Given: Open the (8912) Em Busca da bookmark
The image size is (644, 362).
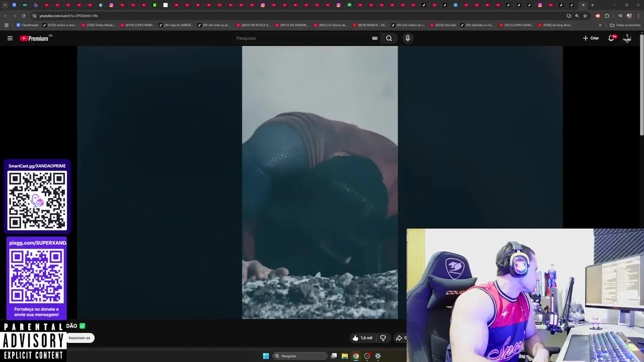Looking at the screenshot, I should click(330, 25).
